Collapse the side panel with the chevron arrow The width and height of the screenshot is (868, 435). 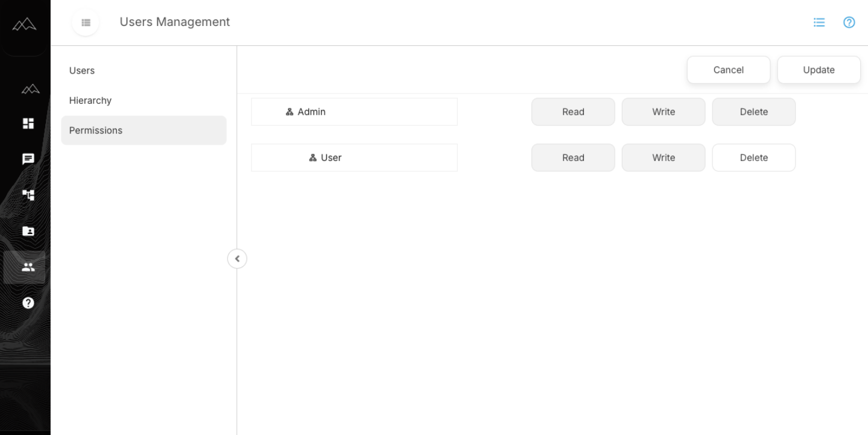pos(237,258)
